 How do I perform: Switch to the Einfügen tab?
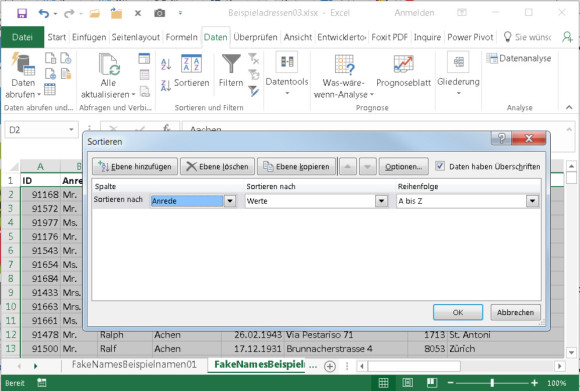[89, 37]
